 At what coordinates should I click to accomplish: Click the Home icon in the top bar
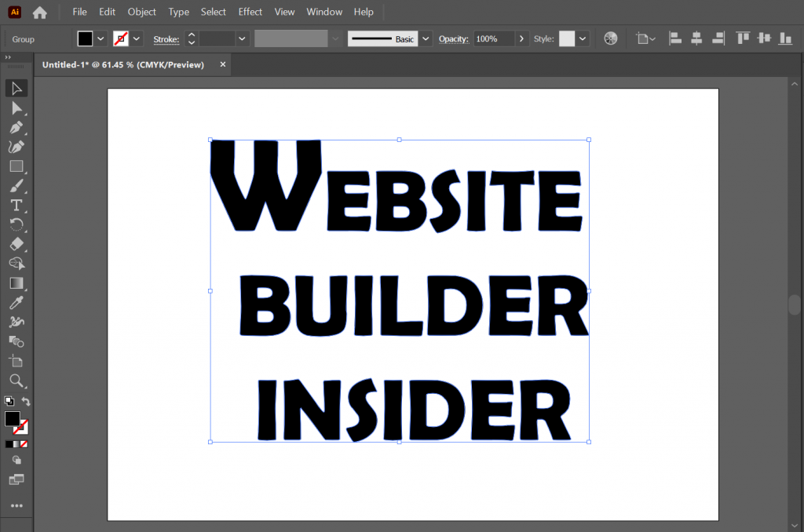coord(38,12)
